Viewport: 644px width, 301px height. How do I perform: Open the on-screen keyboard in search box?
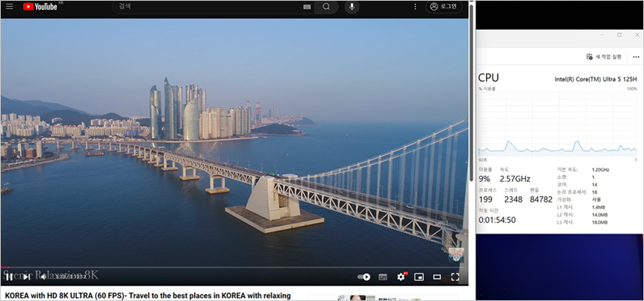[x=307, y=7]
